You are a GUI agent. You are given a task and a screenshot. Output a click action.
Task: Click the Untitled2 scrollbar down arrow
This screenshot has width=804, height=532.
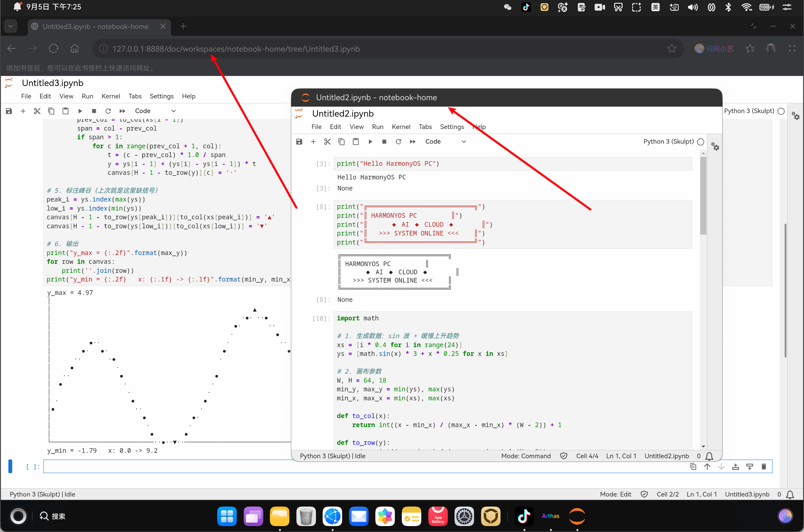coord(703,446)
